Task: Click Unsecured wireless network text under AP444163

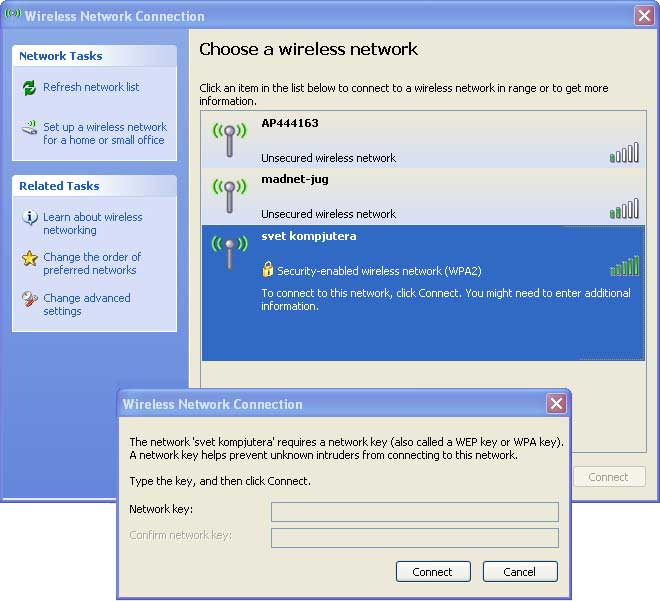Action: point(328,158)
